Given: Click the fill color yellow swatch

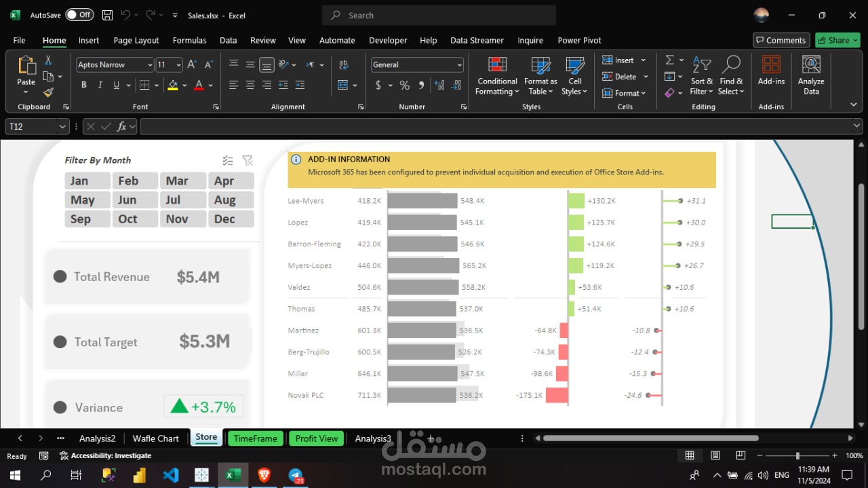Looking at the screenshot, I should coord(173,85).
